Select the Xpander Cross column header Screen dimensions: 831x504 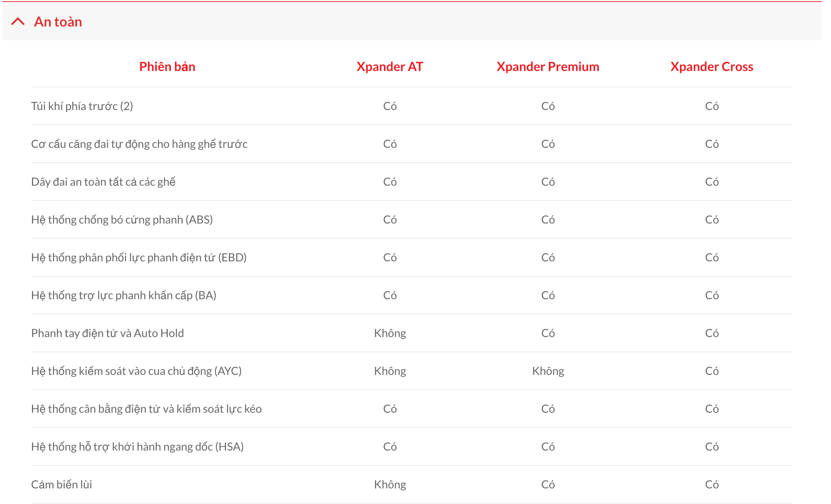click(712, 67)
